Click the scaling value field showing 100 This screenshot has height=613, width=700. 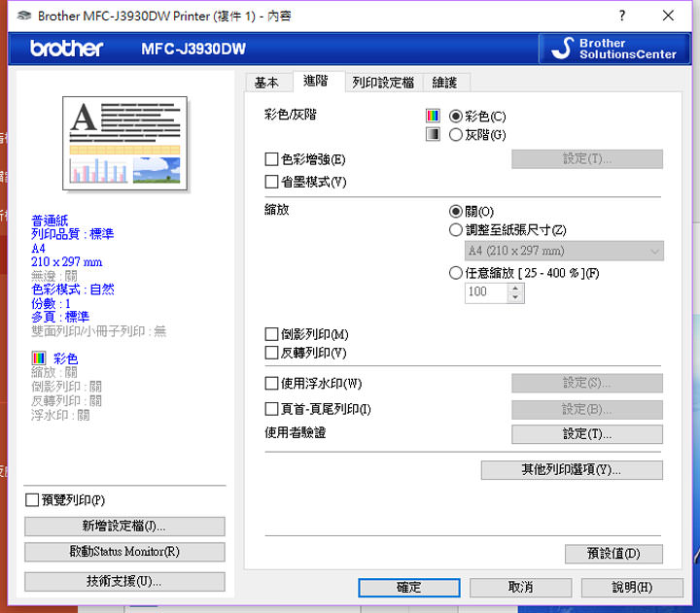486,292
